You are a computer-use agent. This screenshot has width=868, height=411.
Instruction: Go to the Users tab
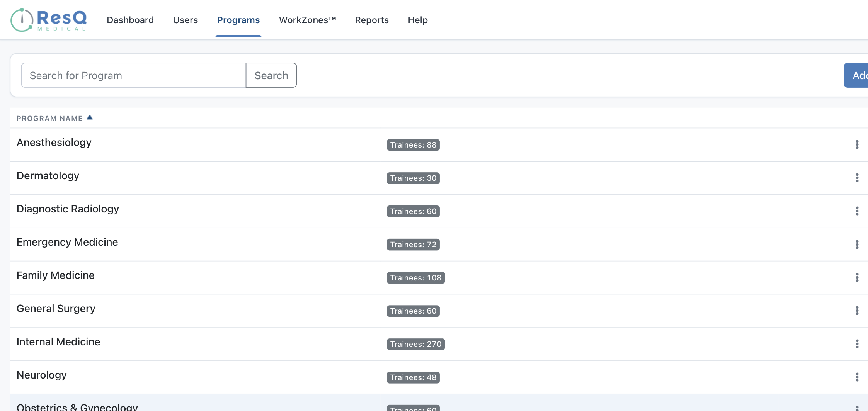pyautogui.click(x=186, y=20)
